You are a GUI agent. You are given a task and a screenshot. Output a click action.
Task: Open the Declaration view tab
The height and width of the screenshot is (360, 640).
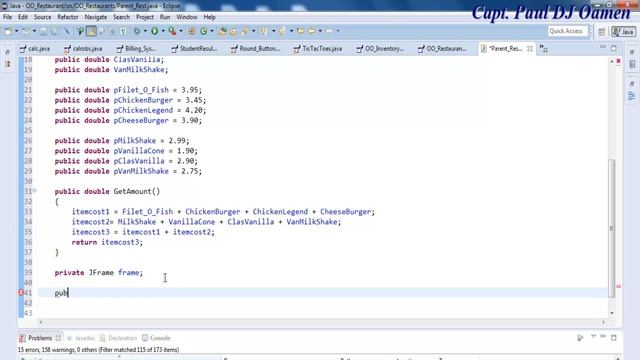click(x=118, y=338)
